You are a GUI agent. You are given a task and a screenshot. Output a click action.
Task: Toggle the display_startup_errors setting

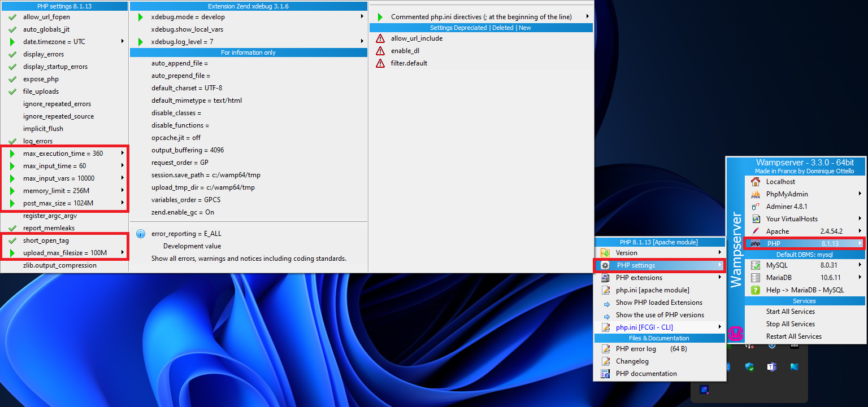click(x=64, y=67)
